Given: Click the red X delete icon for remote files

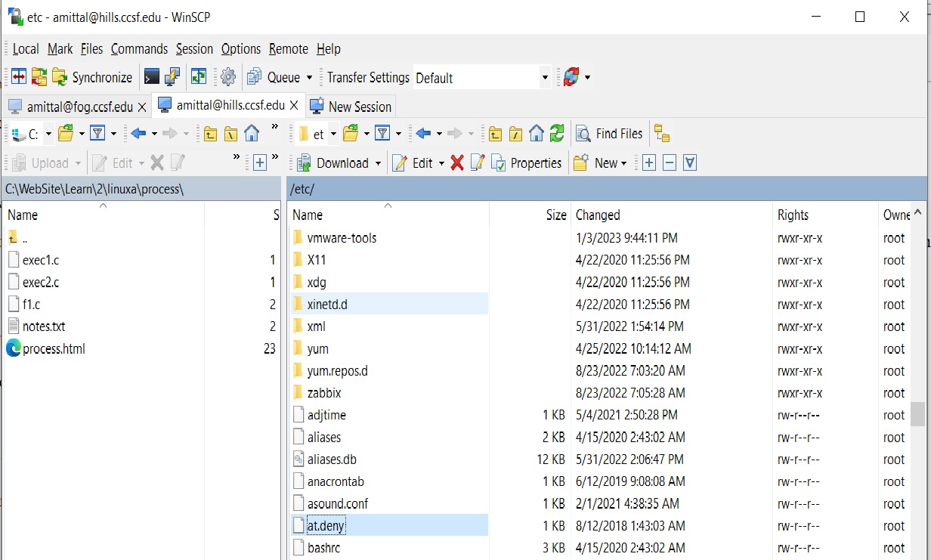Looking at the screenshot, I should tap(457, 162).
